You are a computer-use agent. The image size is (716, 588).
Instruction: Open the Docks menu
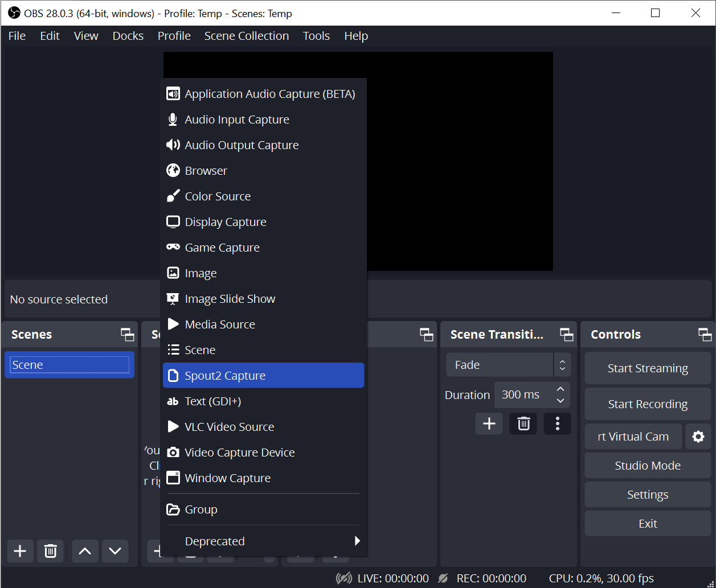[x=128, y=35]
